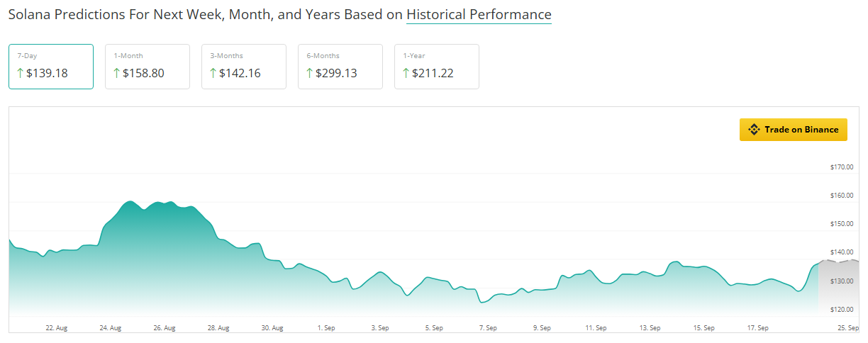The height and width of the screenshot is (343, 868).
Task: Click the 15. Sep date label
Action: [x=703, y=328]
